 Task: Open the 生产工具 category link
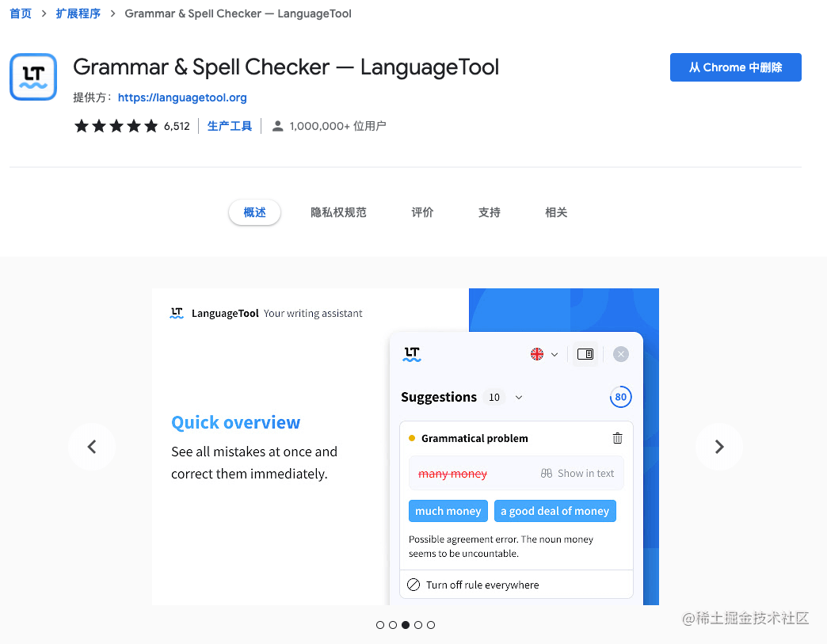[230, 126]
